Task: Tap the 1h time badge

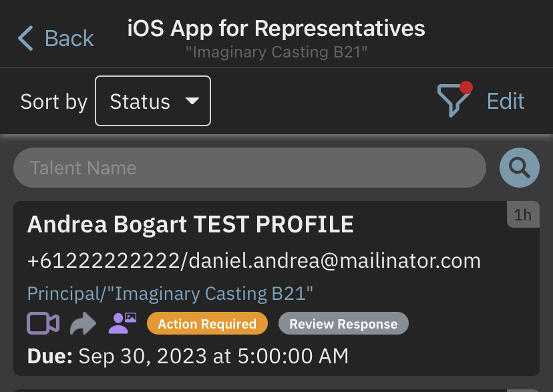Action: point(523,214)
